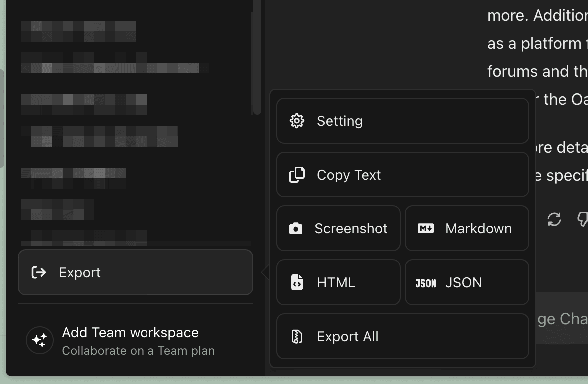Viewport: 588px width, 384px height.
Task: Click the JSON format icon
Action: (x=426, y=283)
